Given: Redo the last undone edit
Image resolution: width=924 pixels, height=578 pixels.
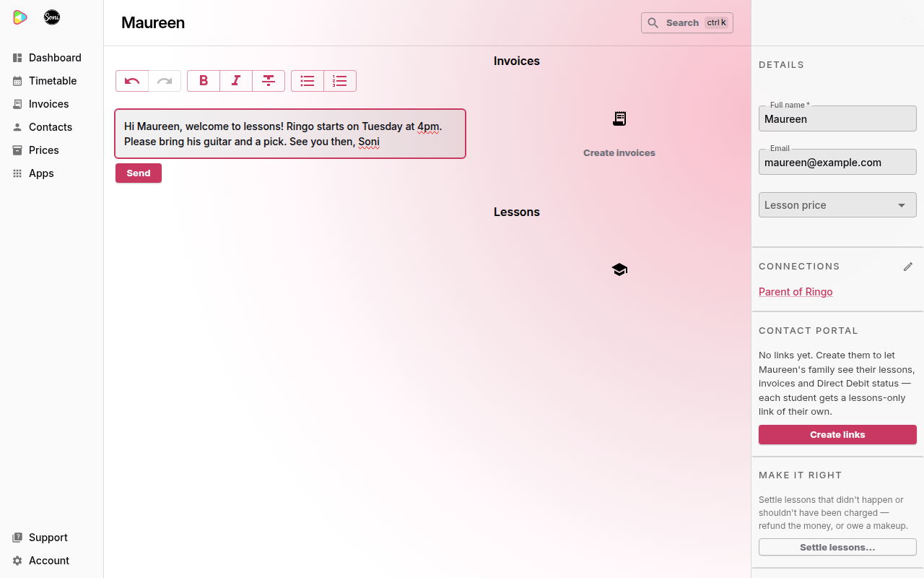Looking at the screenshot, I should 165,81.
